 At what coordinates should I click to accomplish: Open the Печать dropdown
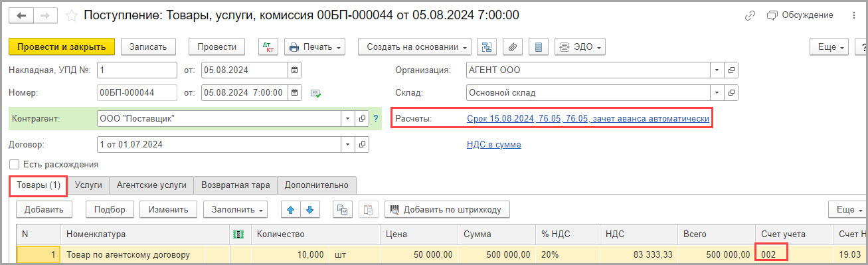[x=315, y=47]
